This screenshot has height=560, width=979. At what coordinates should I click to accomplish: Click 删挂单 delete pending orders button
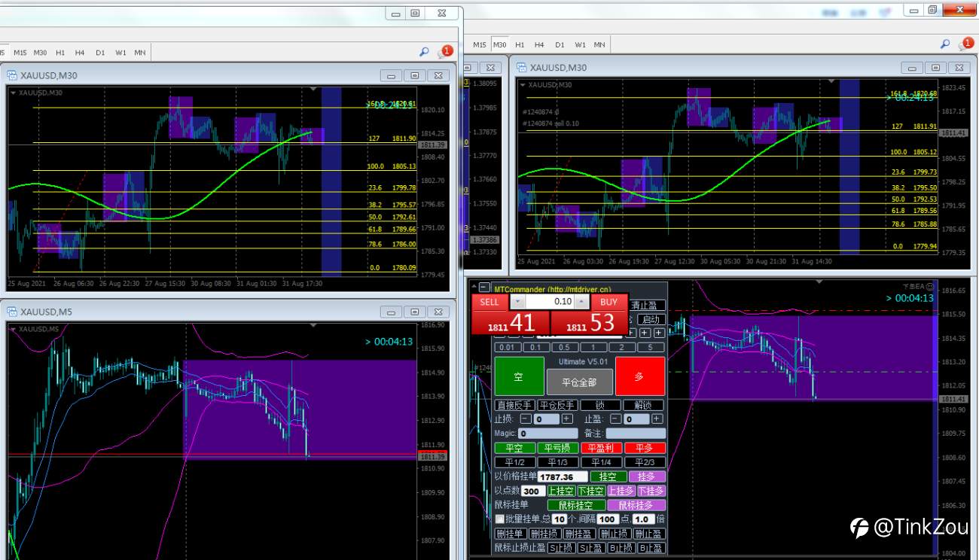coord(510,534)
